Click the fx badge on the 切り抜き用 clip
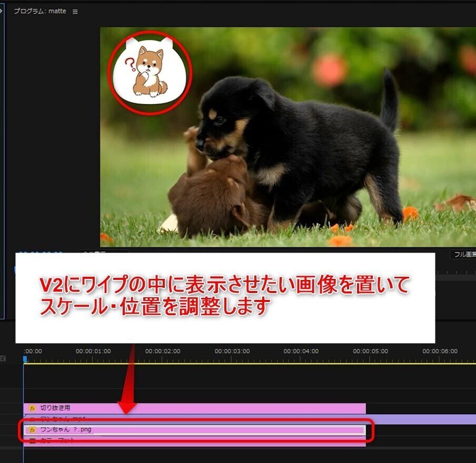The image size is (476, 463). [x=32, y=407]
